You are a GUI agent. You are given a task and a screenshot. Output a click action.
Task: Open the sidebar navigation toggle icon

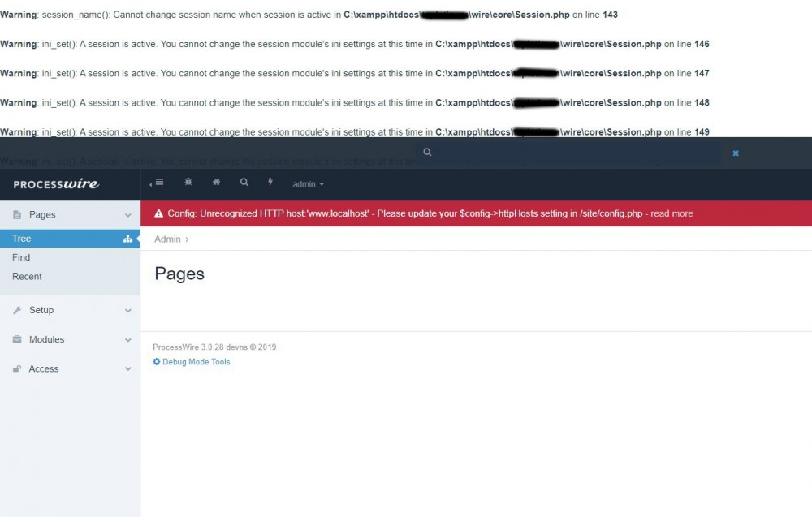[157, 183]
